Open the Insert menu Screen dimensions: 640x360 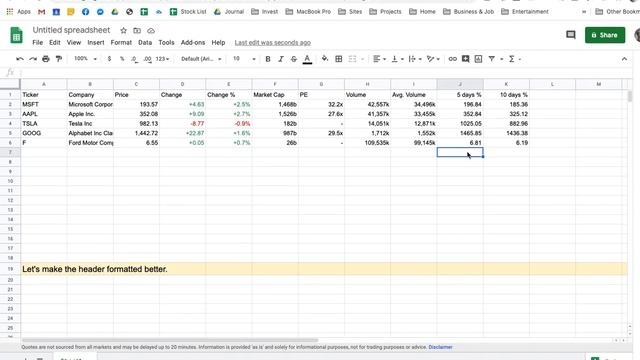tap(96, 42)
